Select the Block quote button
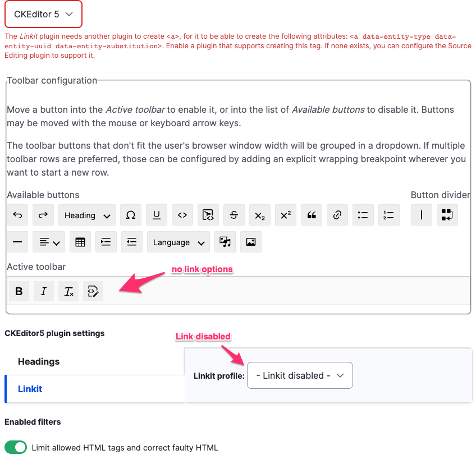Screen dimensions: 476x464 [x=311, y=215]
